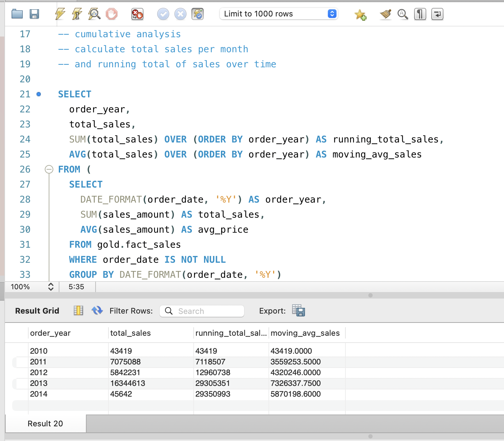Toggle invisible characters display
The image size is (504, 441).
tap(420, 14)
